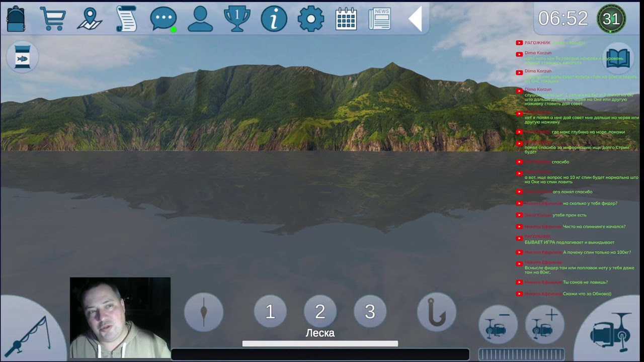Click the level 31 badge
The height and width of the screenshot is (362, 644).
(611, 19)
